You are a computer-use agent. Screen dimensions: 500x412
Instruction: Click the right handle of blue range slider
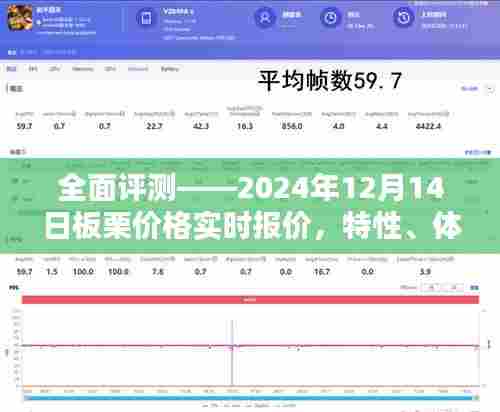tap(477, 398)
